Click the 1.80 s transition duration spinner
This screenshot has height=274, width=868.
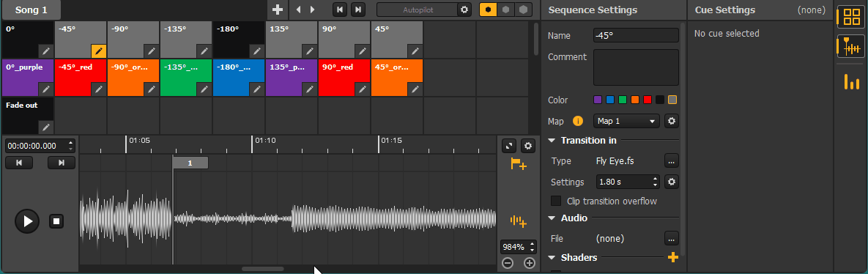coord(628,182)
